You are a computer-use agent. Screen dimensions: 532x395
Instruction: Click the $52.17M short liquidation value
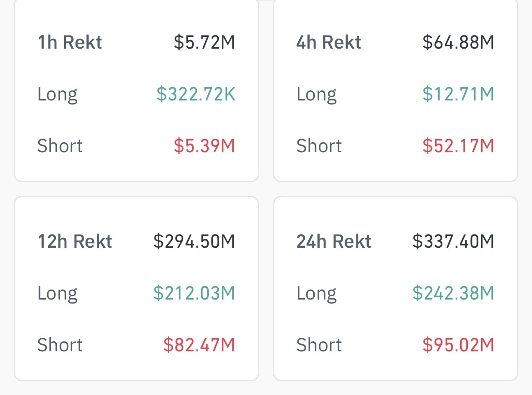(x=458, y=146)
